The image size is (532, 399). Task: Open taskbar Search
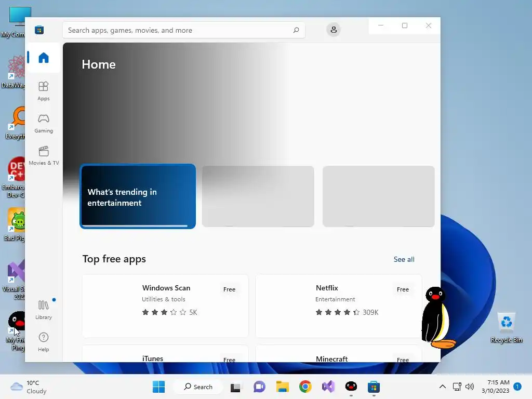(198, 387)
